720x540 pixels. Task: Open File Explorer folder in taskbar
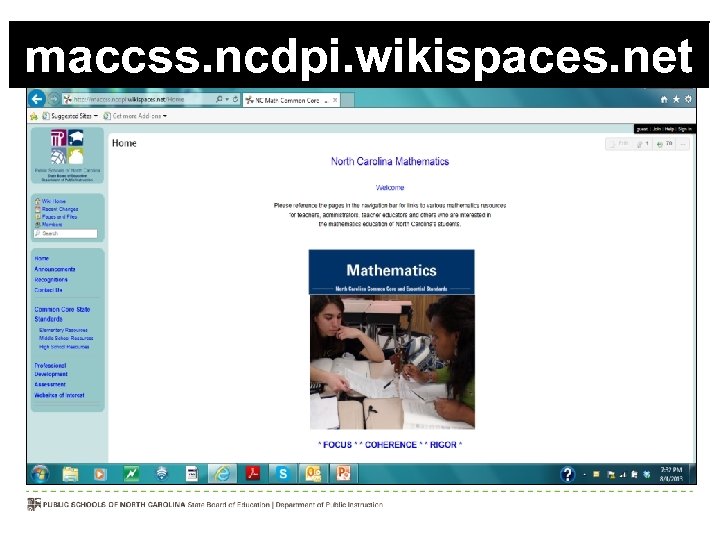coord(70,473)
